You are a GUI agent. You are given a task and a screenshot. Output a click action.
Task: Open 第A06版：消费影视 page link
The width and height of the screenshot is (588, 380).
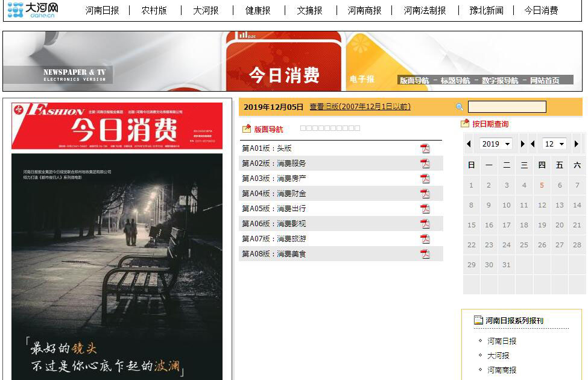pyautogui.click(x=274, y=224)
